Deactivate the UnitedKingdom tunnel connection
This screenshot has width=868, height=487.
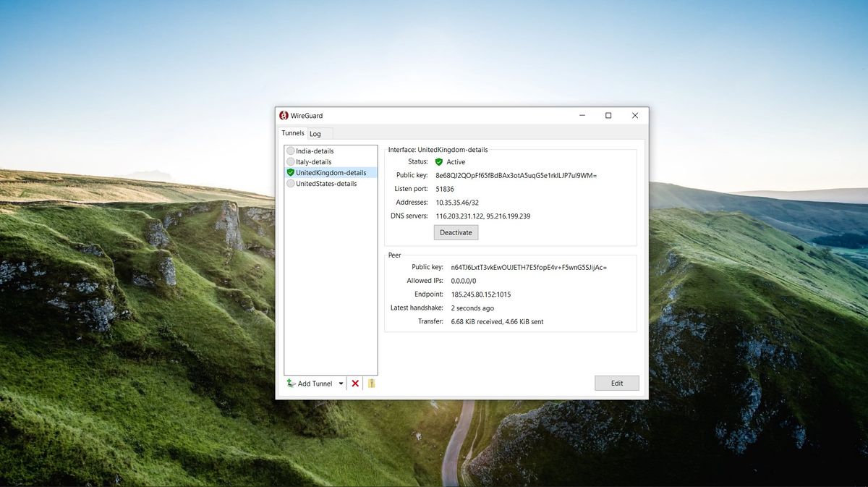click(456, 232)
